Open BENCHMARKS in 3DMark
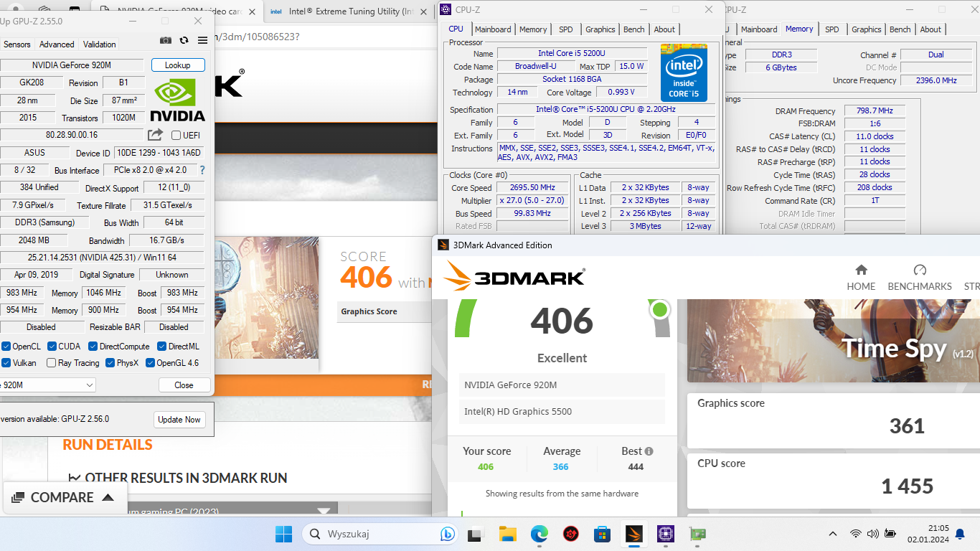The image size is (980, 551). coord(920,278)
